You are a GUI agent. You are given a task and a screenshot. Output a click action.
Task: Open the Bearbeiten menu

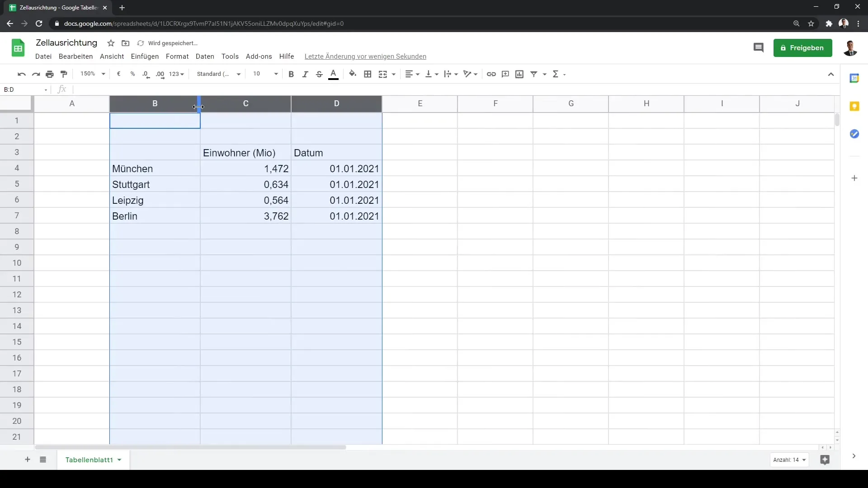tap(75, 56)
